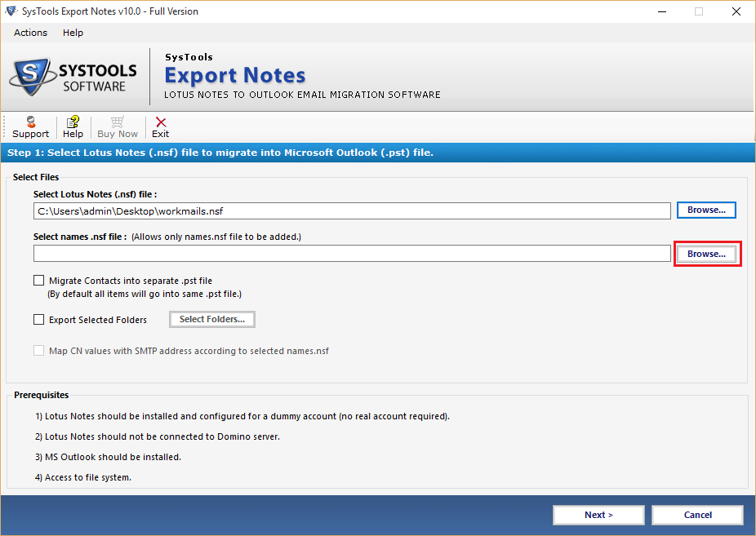This screenshot has width=756, height=536.
Task: Click the 'Export Notes' product title
Action: click(x=235, y=76)
